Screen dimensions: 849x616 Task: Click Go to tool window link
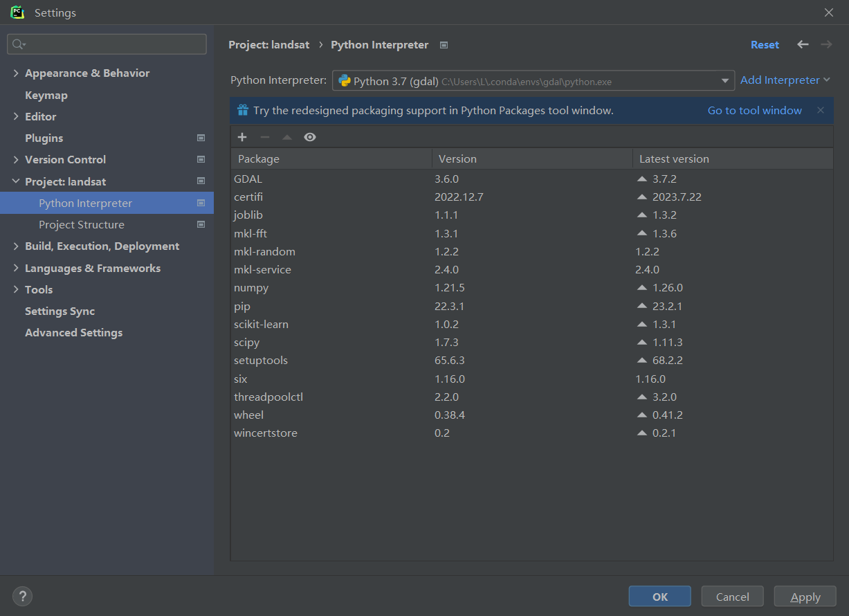[x=754, y=110]
